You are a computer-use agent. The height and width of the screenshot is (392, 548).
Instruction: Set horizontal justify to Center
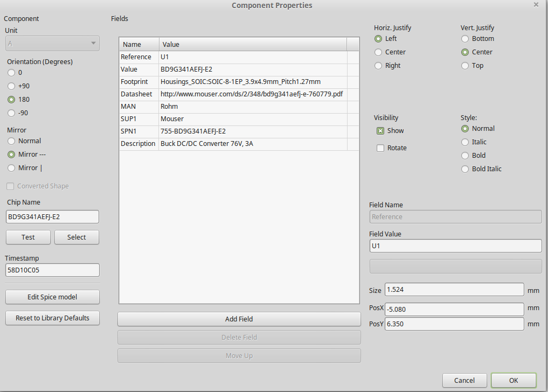point(378,52)
